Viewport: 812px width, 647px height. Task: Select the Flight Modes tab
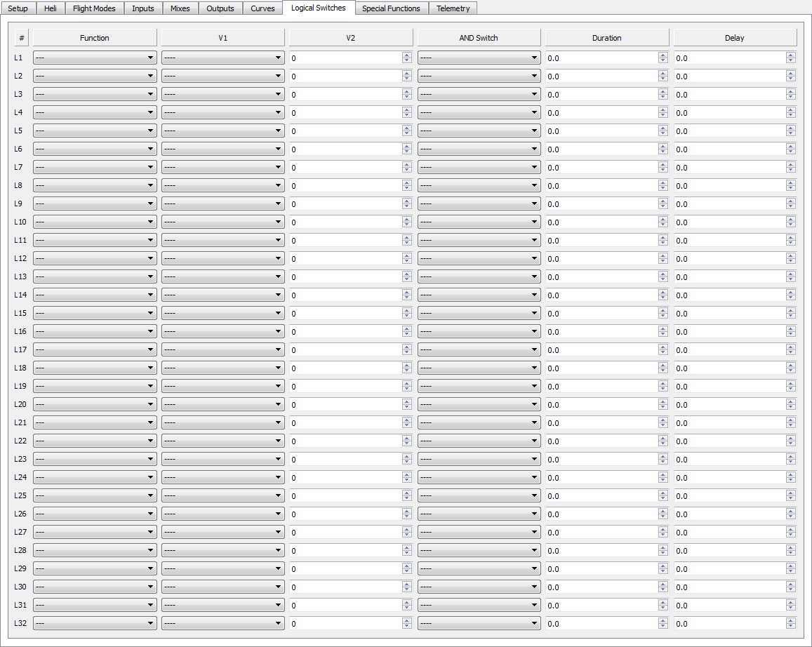click(94, 8)
